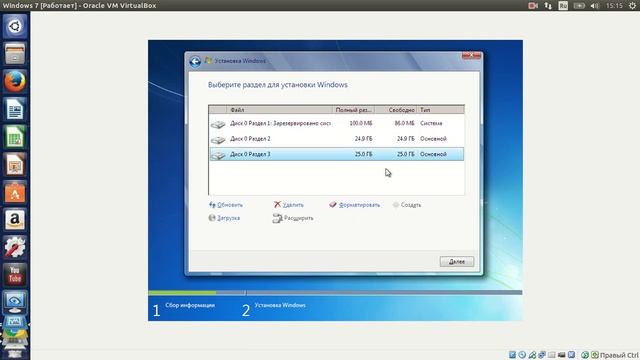This screenshot has width=640, height=360.
Task: Click the VirtualBox shared folders status icon
Action: (x=552, y=355)
